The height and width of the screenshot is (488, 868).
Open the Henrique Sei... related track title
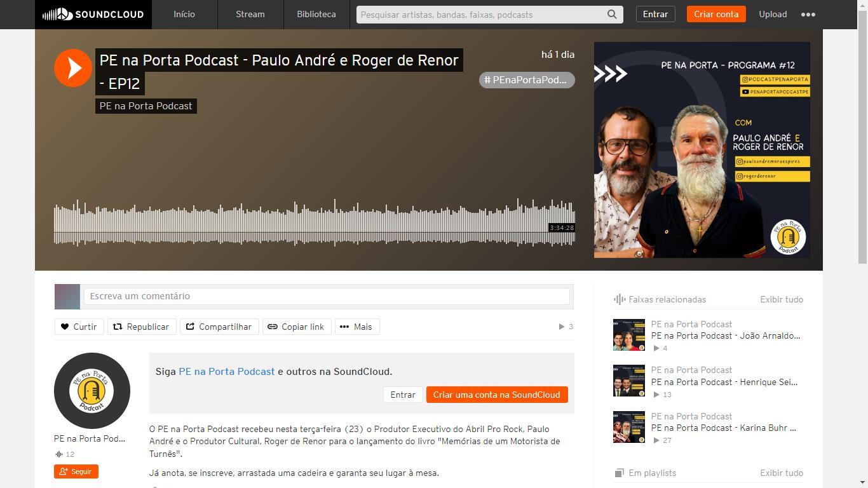[724, 382]
